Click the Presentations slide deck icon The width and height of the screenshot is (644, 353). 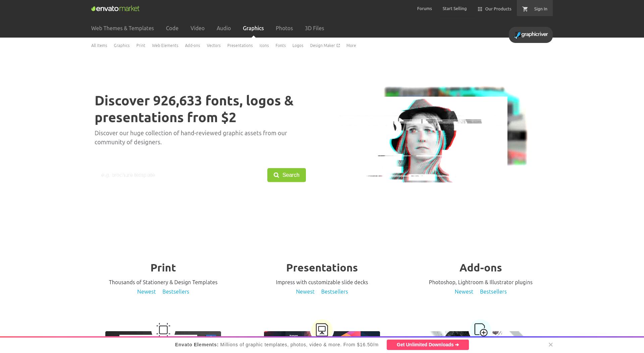[322, 330]
